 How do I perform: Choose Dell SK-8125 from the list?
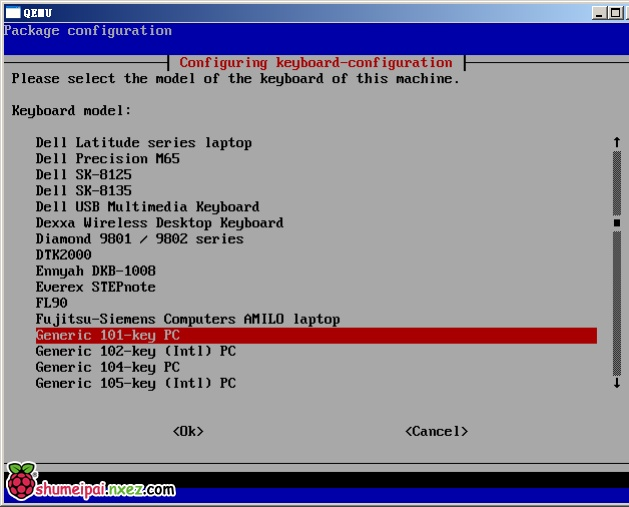[x=83, y=174]
